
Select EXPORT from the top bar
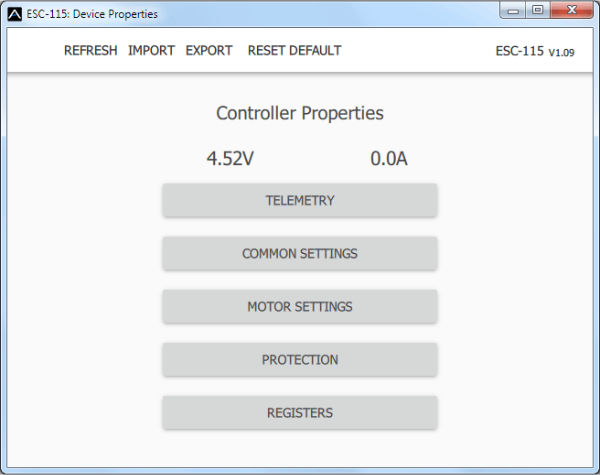209,51
